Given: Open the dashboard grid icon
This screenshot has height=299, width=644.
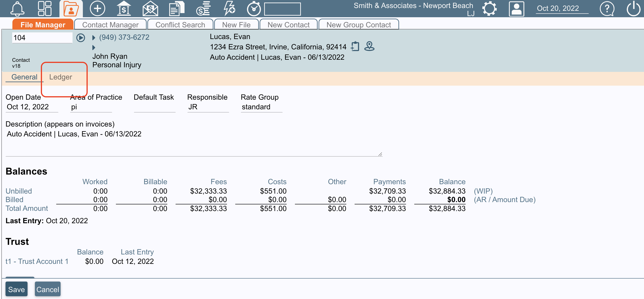Looking at the screenshot, I should (x=45, y=8).
